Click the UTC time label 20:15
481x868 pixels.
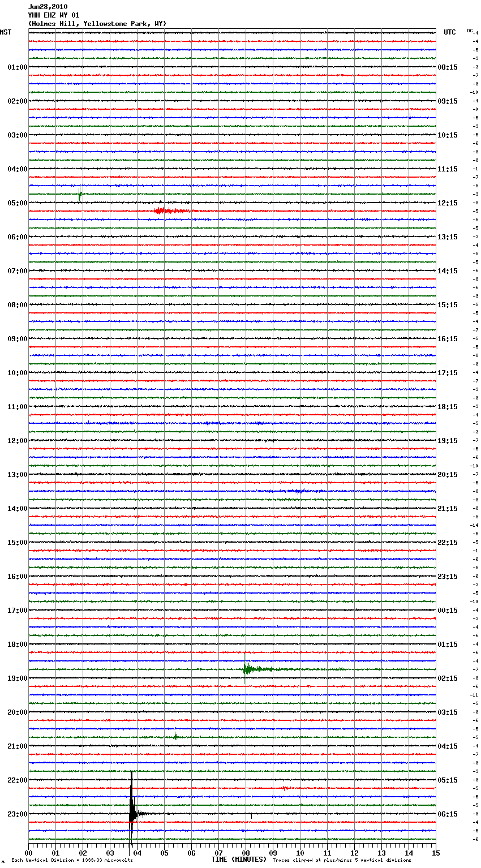click(448, 475)
